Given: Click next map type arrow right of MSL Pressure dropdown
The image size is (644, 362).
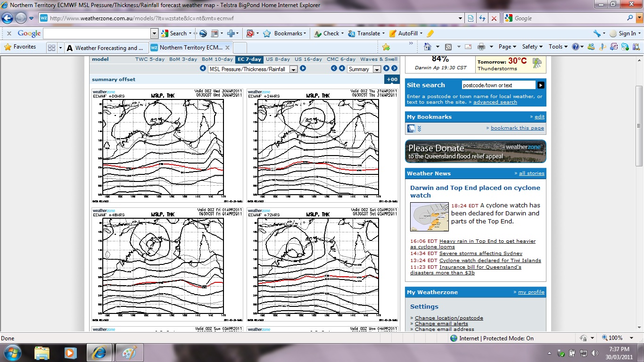Looking at the screenshot, I should click(303, 68).
